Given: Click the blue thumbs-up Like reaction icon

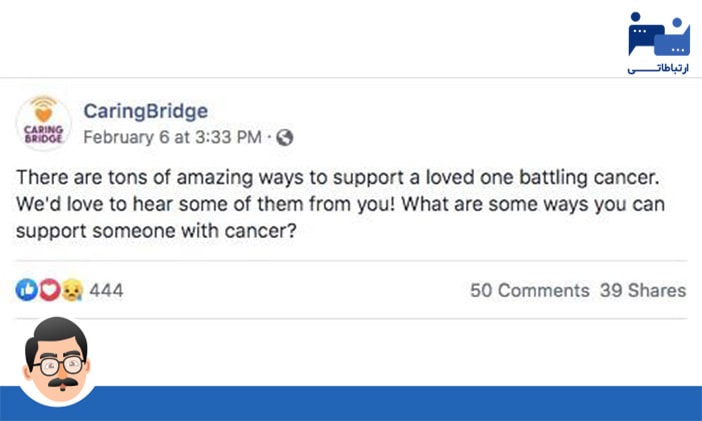Looking at the screenshot, I should tap(27, 290).
